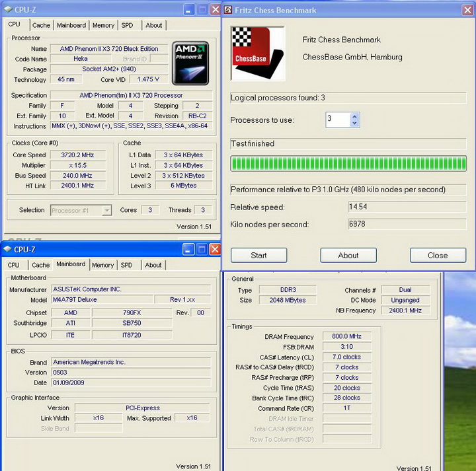Click the Level 3 cache value 6 MBytes
Image resolution: width=476 pixels, height=471 pixels.
(183, 186)
